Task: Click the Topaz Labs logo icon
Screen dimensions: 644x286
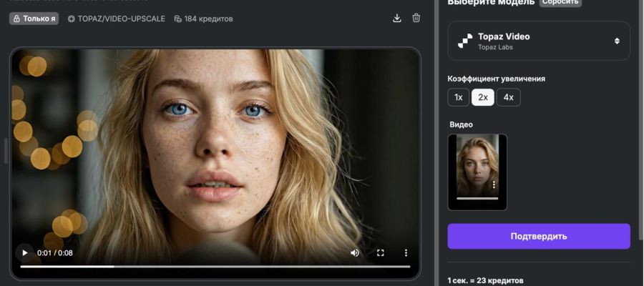Action: click(465, 41)
